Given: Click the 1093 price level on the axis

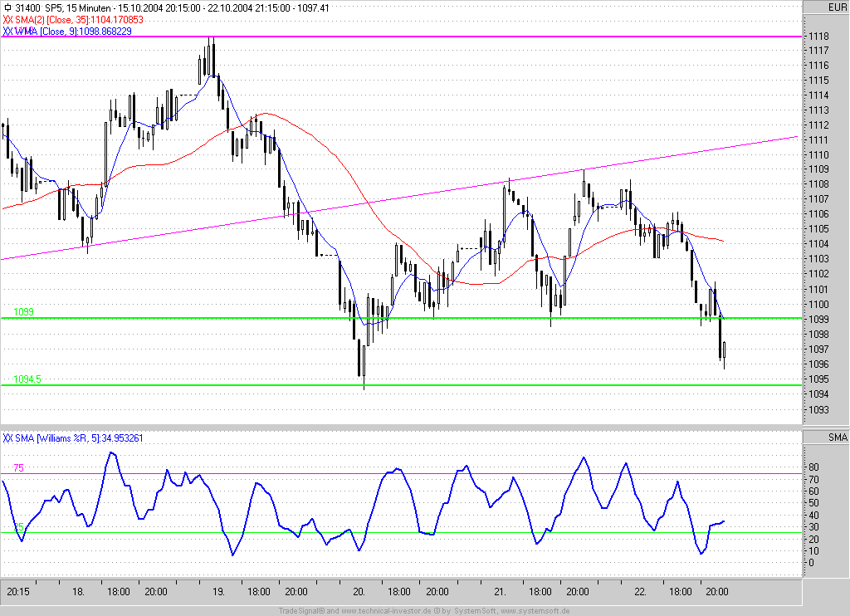Looking at the screenshot, I should coord(818,409).
